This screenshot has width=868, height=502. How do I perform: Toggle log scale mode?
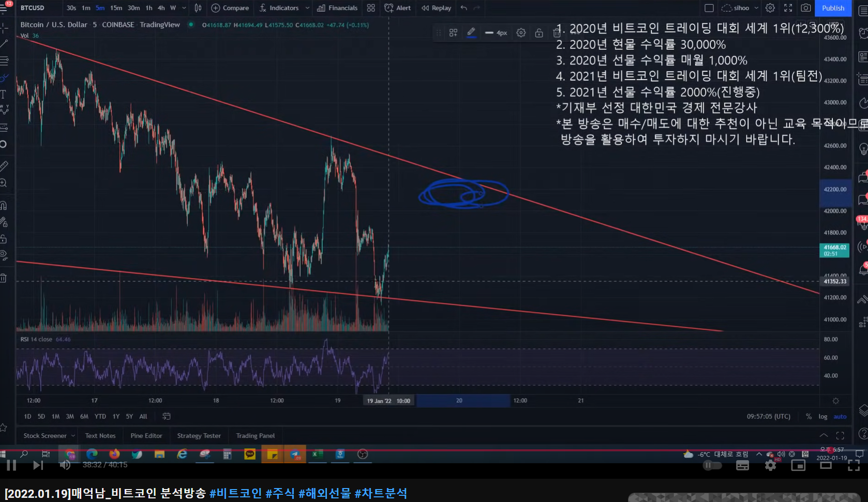(823, 416)
